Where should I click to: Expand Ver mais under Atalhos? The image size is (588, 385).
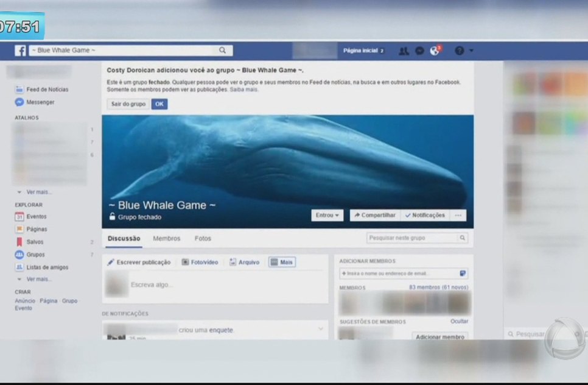(35, 192)
